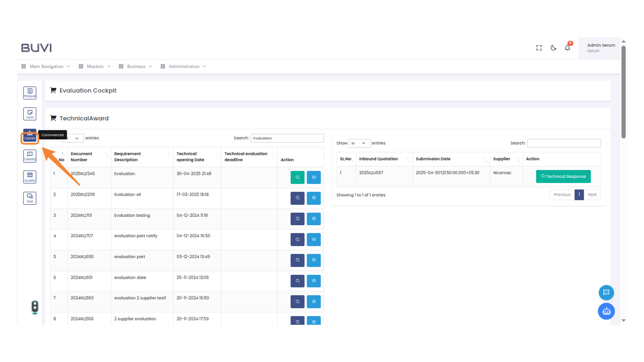Image resolution: width=644 pixels, height=362 pixels.
Task: Open the Prequal sidebar icon
Action: coord(30,93)
